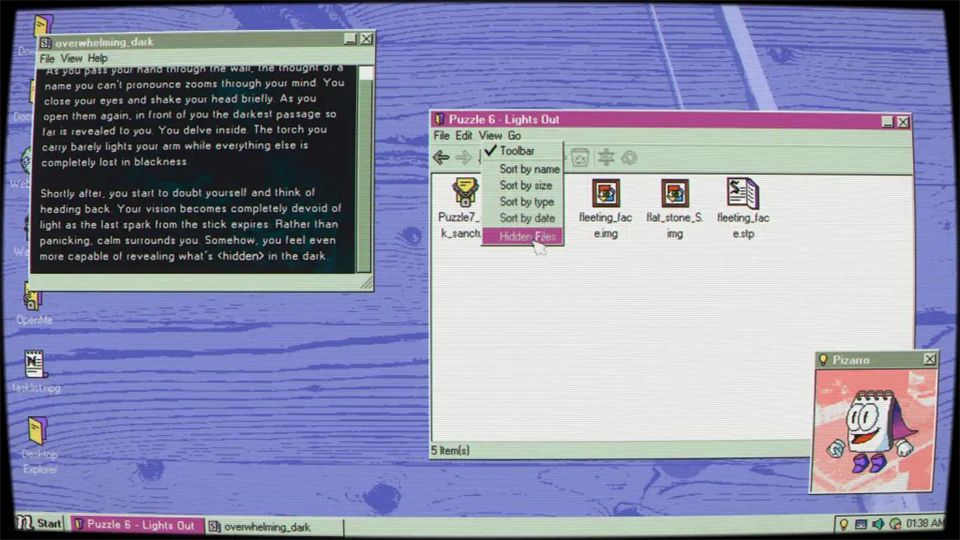This screenshot has height=540, width=960.
Task: Select the Puzzle7 locked folder icon
Action: (x=465, y=192)
